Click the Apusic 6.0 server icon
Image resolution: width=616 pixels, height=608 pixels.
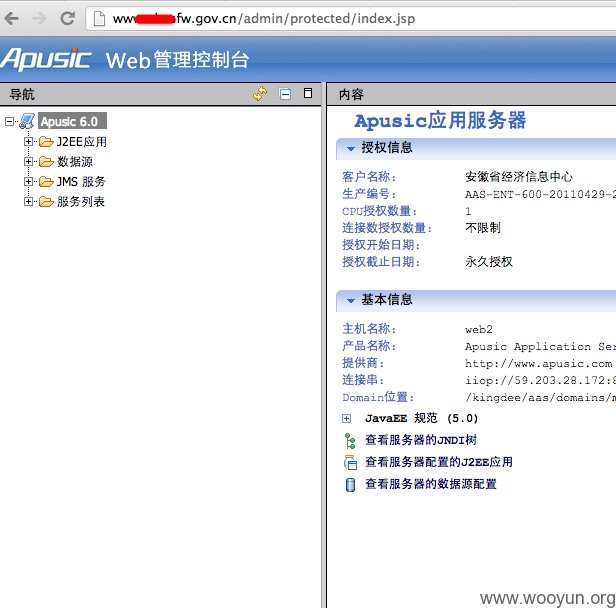[27, 121]
